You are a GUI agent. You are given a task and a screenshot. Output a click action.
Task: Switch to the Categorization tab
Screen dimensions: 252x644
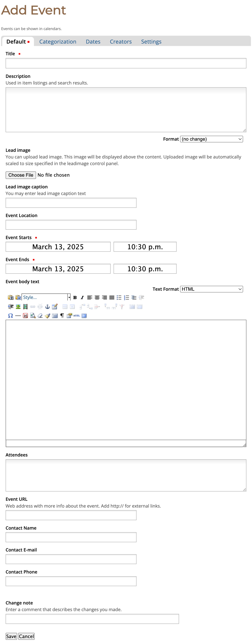click(58, 41)
